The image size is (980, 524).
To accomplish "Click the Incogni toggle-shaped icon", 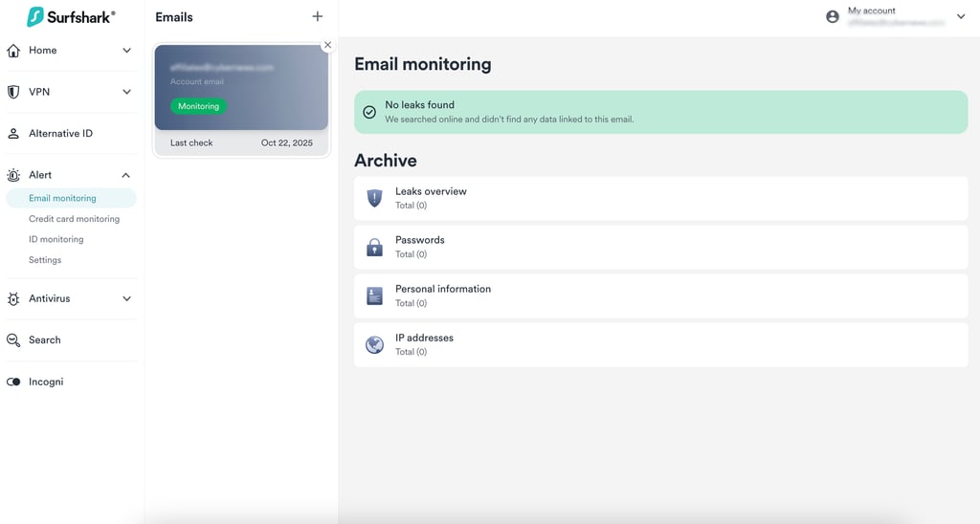I will pos(13,382).
